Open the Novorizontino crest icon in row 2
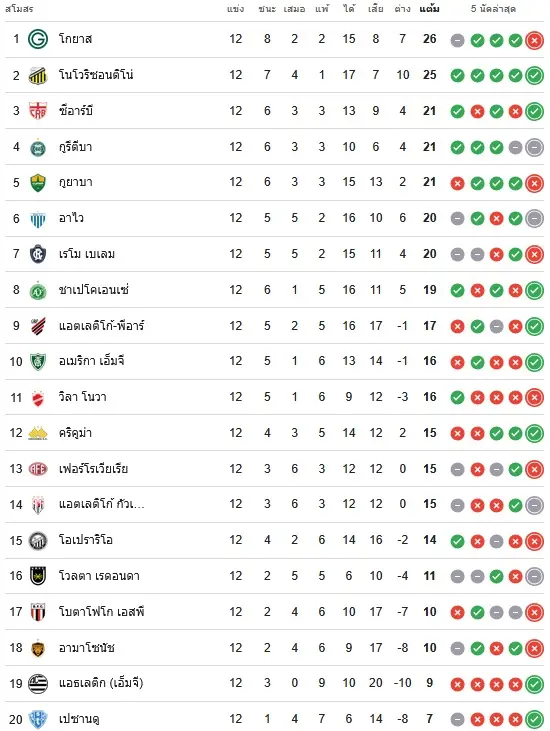The height and width of the screenshot is (731, 550). tap(38, 75)
